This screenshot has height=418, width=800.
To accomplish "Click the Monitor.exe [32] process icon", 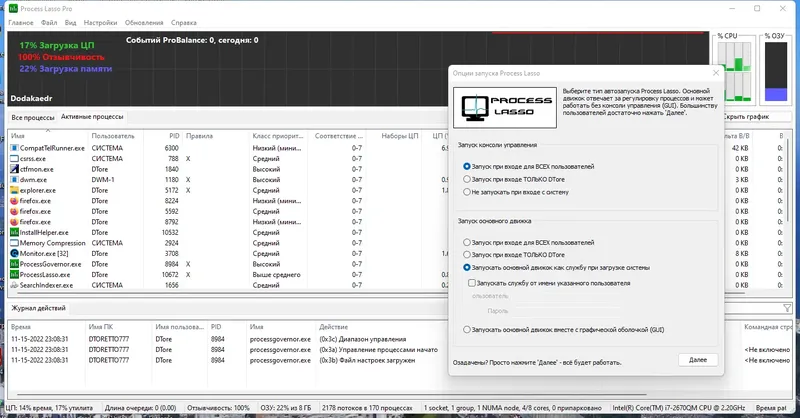I will coord(14,254).
